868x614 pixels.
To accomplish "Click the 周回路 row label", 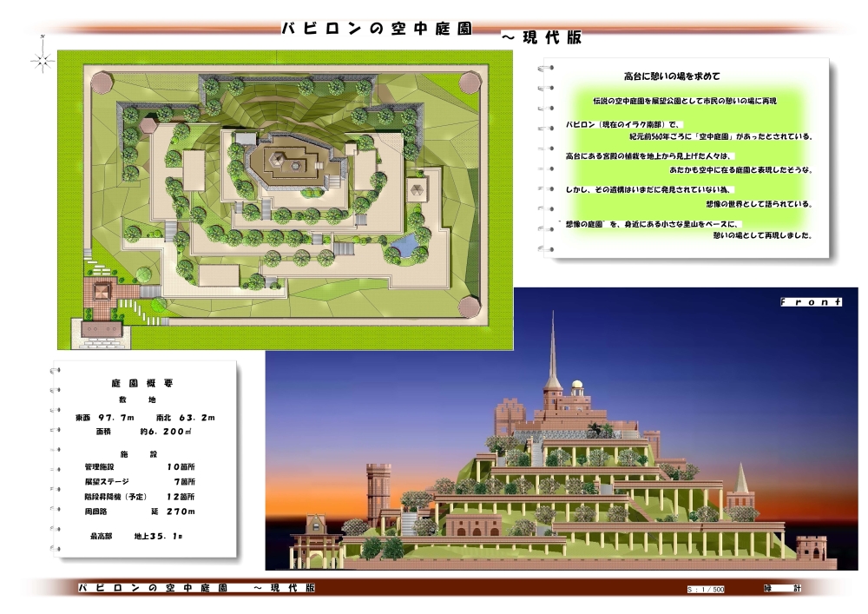I will click(95, 512).
